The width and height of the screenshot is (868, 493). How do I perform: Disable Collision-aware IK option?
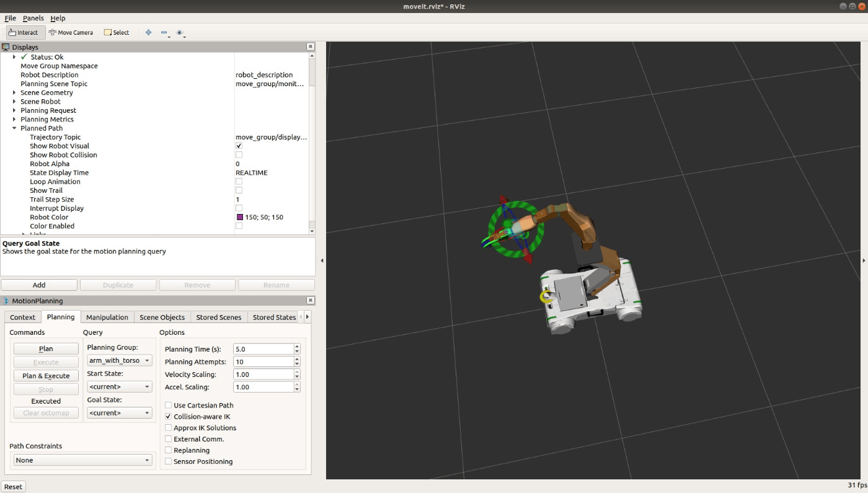pos(169,417)
